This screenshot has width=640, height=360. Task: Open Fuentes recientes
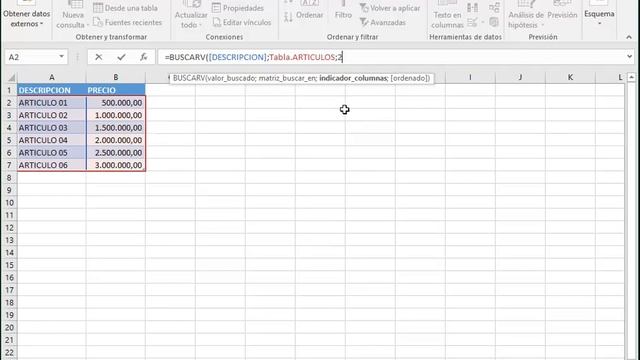coord(133,22)
